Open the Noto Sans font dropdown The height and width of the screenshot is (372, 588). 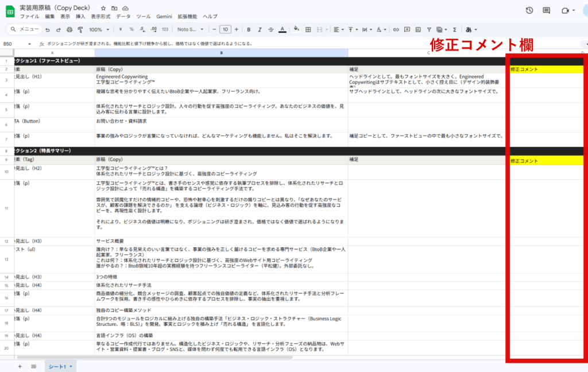(189, 29)
